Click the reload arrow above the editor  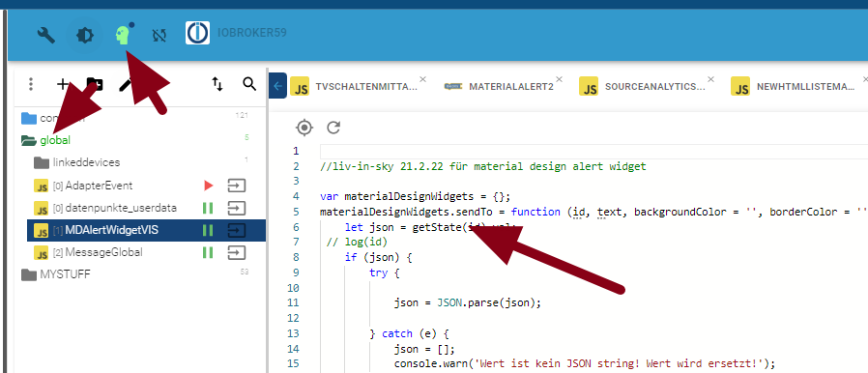click(x=333, y=128)
